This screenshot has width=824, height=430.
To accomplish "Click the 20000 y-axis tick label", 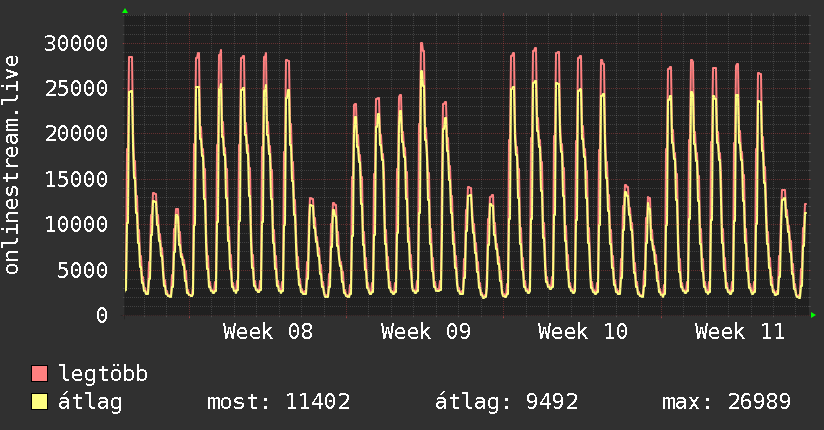I will pos(78,134).
